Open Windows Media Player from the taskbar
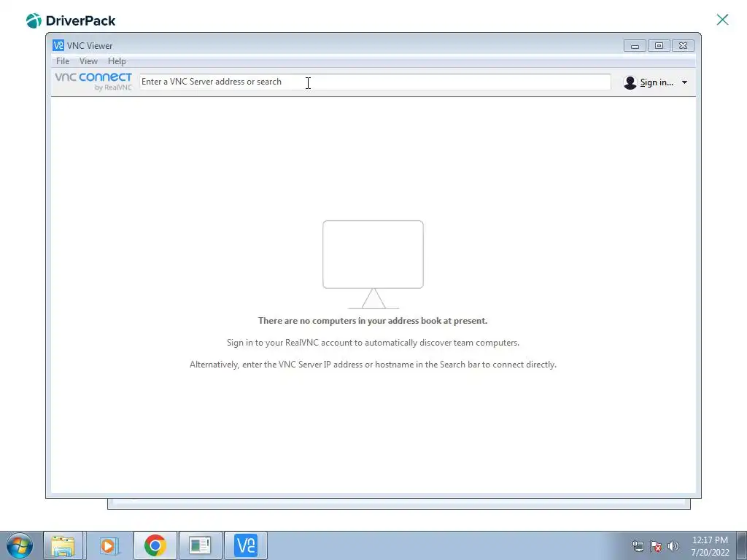 pos(108,545)
